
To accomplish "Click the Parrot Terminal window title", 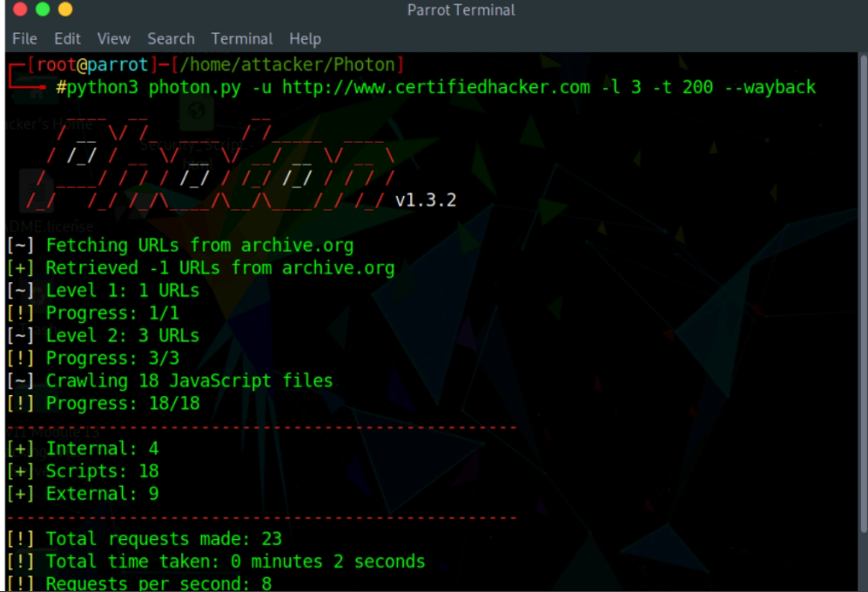I will point(461,10).
